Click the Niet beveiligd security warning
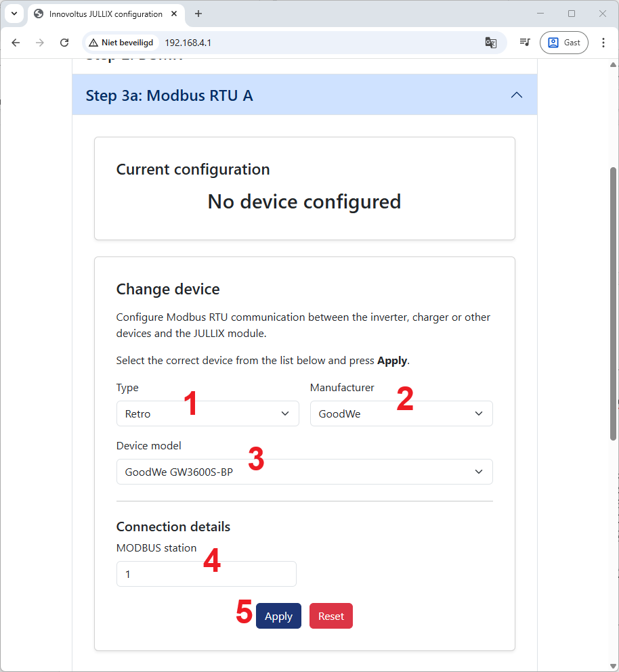This screenshot has width=619, height=672. tap(121, 43)
